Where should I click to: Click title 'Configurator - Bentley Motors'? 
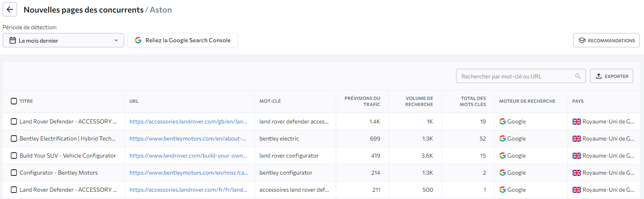pos(59,173)
